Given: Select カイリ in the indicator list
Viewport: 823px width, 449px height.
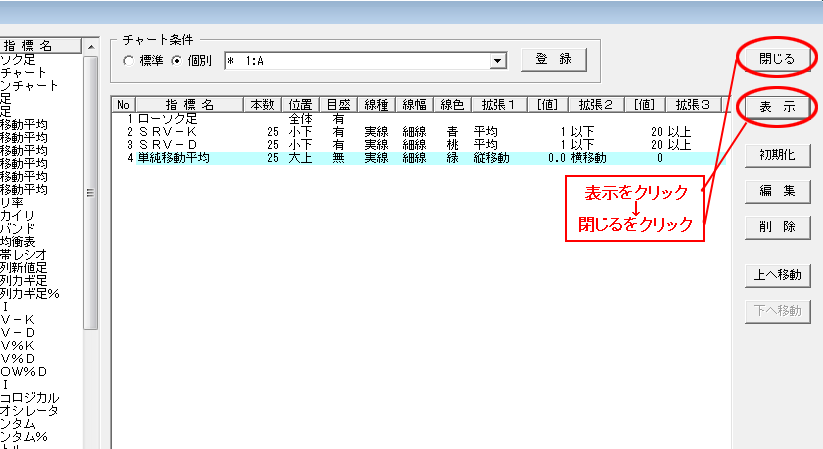Looking at the screenshot, I should pyautogui.click(x=17, y=216).
